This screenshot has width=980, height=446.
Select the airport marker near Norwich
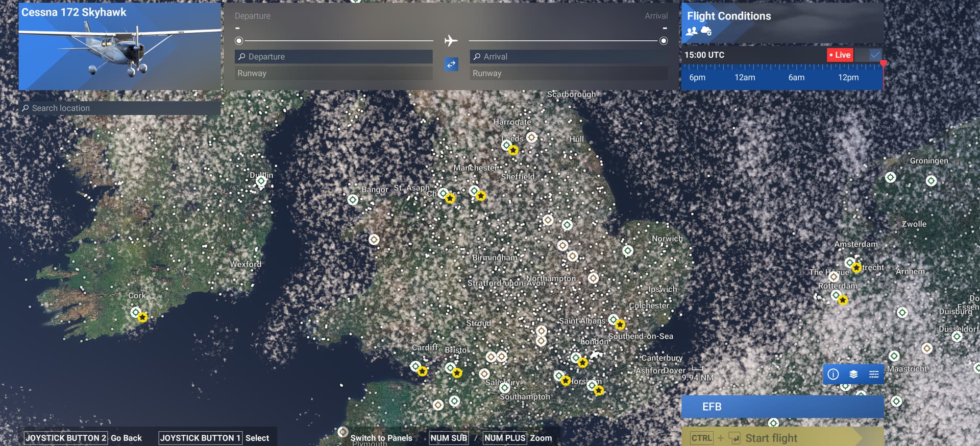[628, 251]
